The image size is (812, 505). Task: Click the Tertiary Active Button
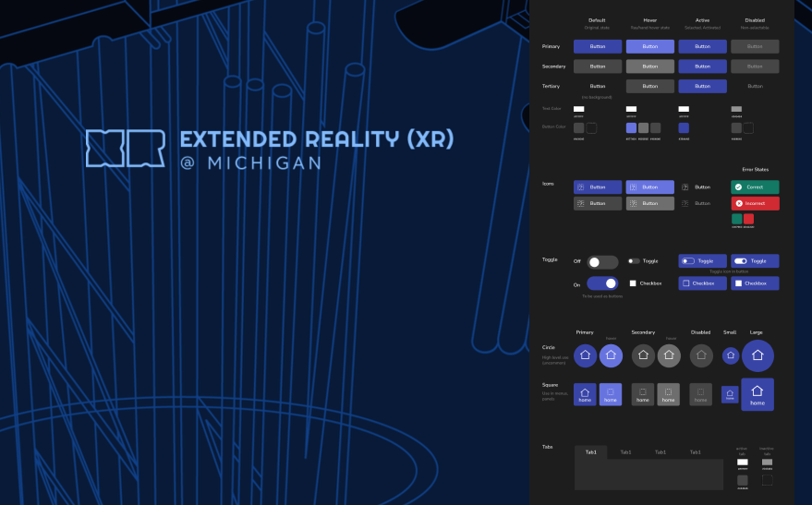pyautogui.click(x=703, y=87)
